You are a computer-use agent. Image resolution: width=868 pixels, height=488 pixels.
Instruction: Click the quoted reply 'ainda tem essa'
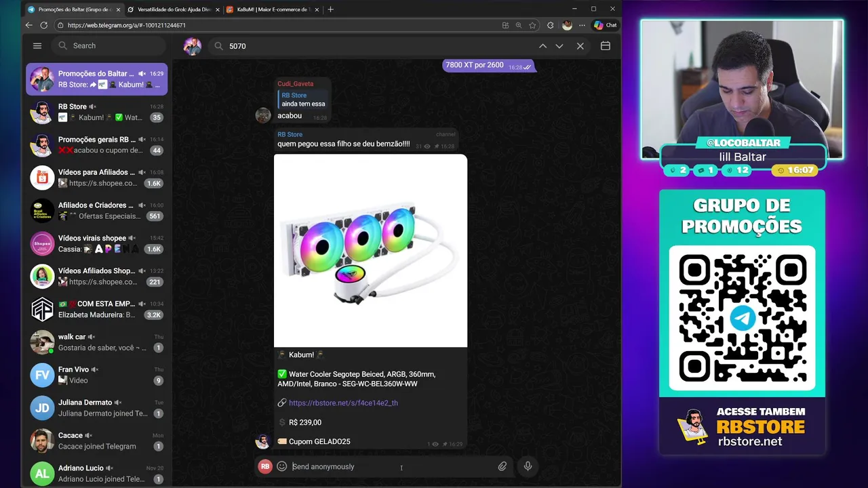tap(302, 100)
